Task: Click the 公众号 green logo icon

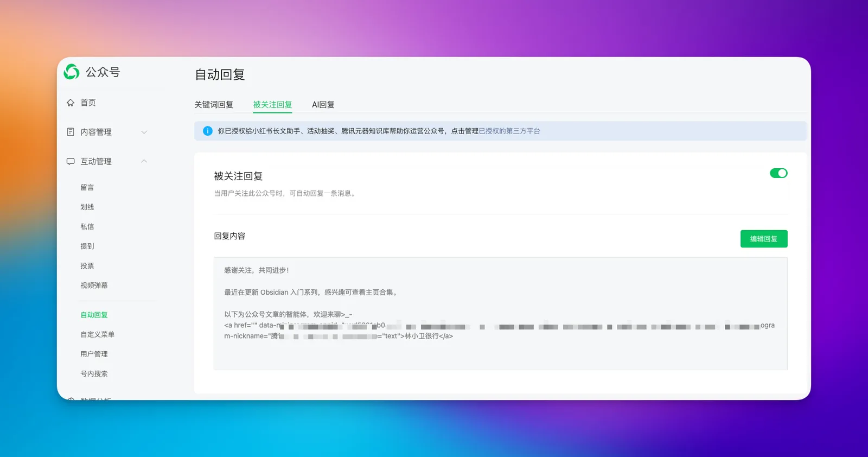Action: 72,72
